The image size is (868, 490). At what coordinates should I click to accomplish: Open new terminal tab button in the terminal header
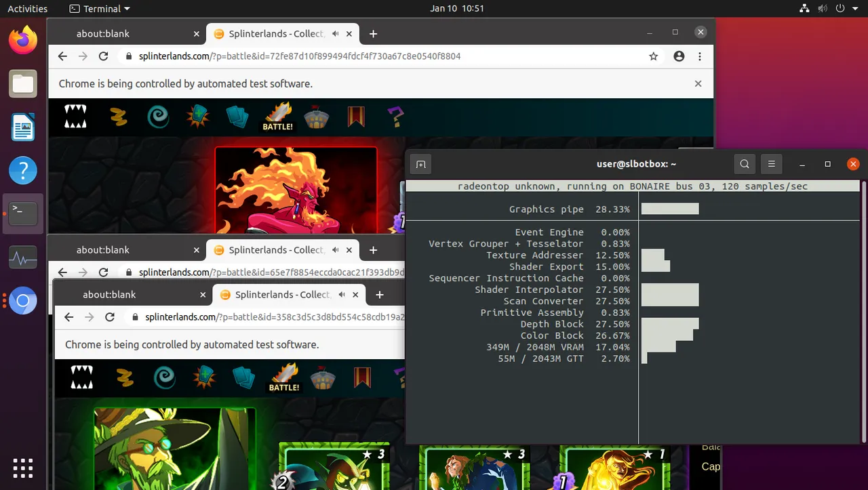421,164
